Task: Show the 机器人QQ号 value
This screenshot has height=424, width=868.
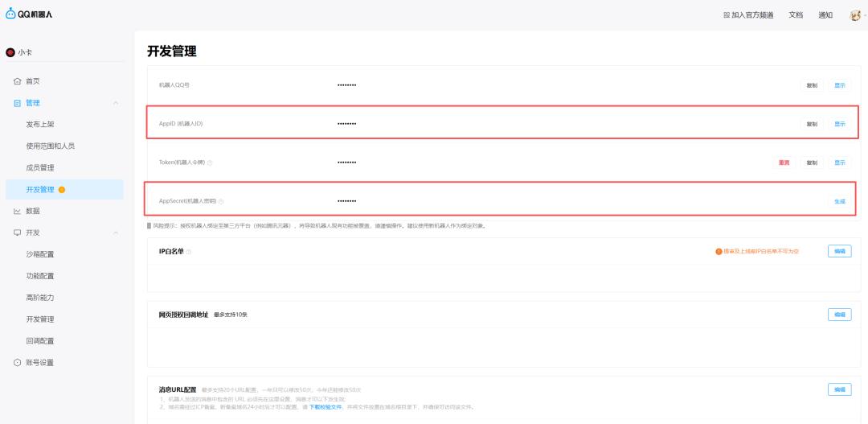Action: click(840, 85)
